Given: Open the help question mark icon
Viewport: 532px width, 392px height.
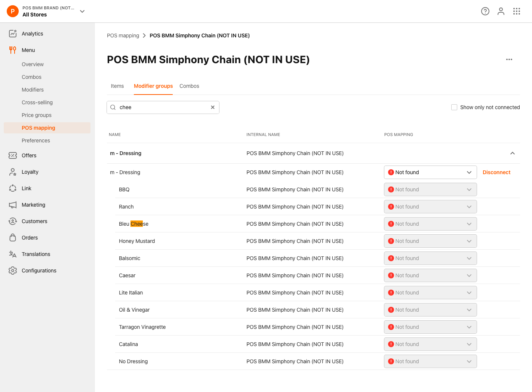Looking at the screenshot, I should (485, 11).
